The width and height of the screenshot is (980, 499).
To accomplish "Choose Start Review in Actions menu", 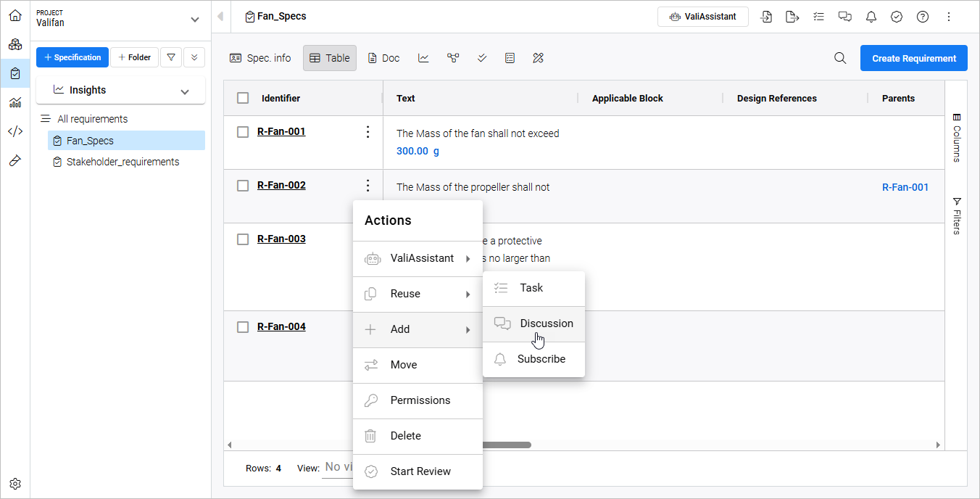I will 420,471.
